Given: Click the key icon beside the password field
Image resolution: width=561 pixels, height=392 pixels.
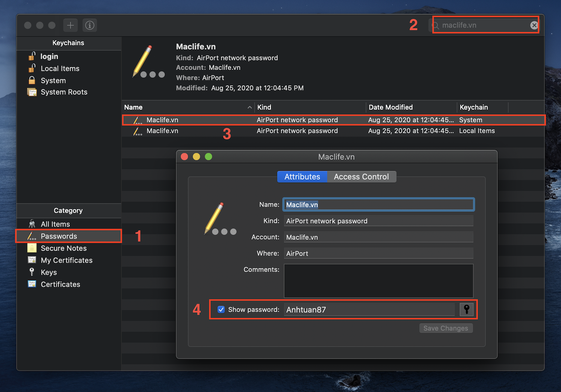Looking at the screenshot, I should pos(466,309).
